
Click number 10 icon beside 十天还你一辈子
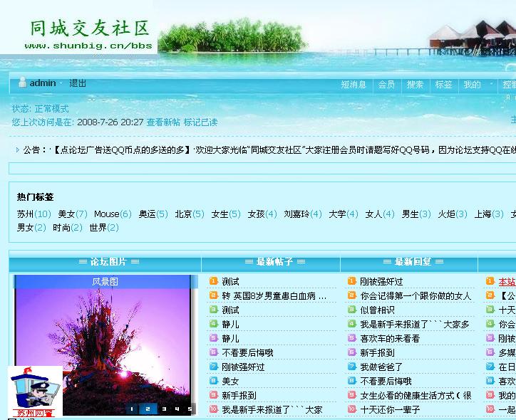pos(352,409)
